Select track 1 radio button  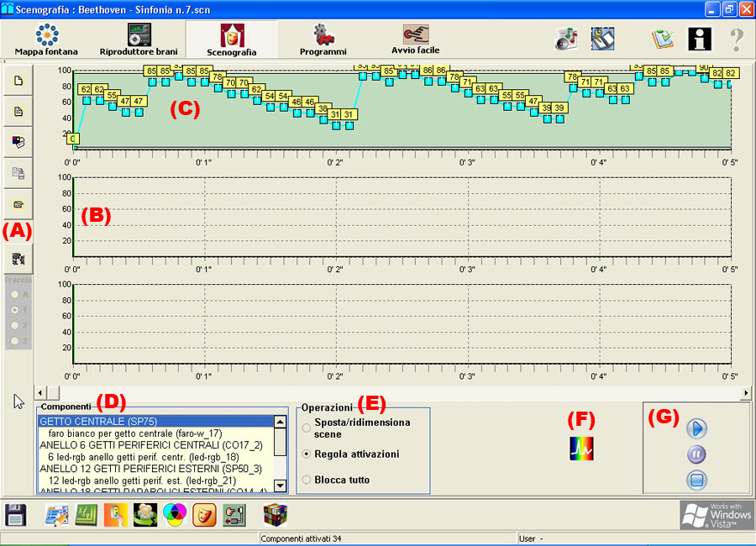[x=15, y=310]
